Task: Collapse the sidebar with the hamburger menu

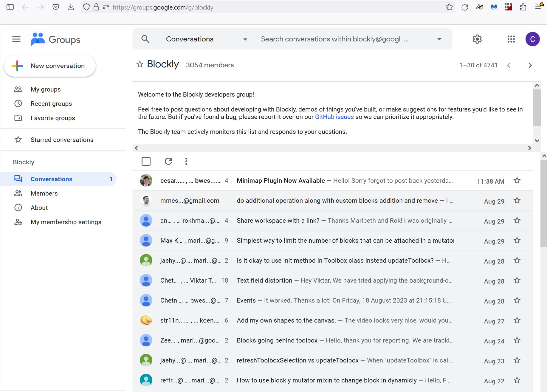Action: pos(16,39)
